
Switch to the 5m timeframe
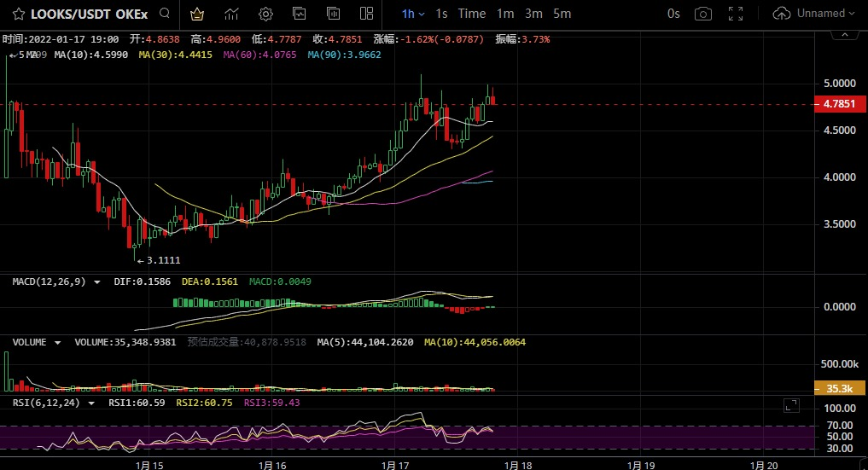(562, 14)
